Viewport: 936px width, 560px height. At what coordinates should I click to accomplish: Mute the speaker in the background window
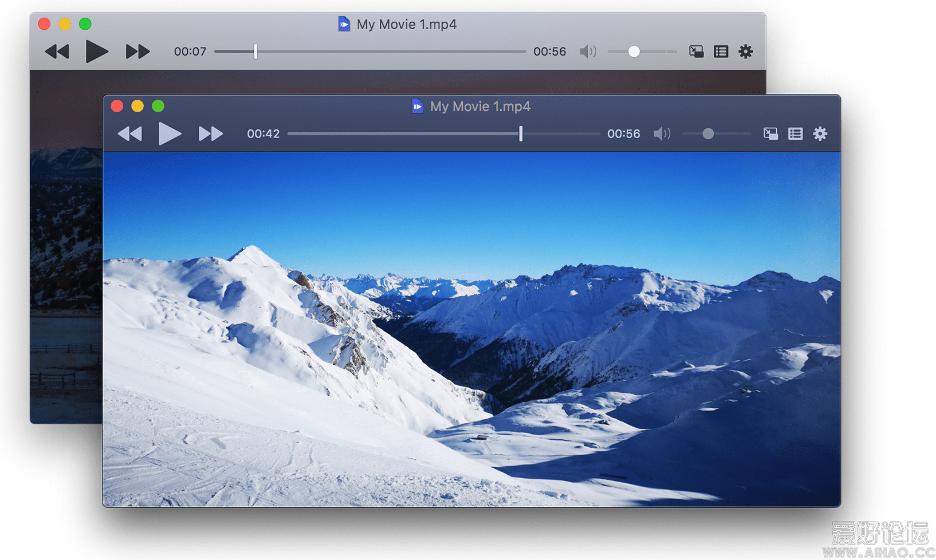point(587,52)
